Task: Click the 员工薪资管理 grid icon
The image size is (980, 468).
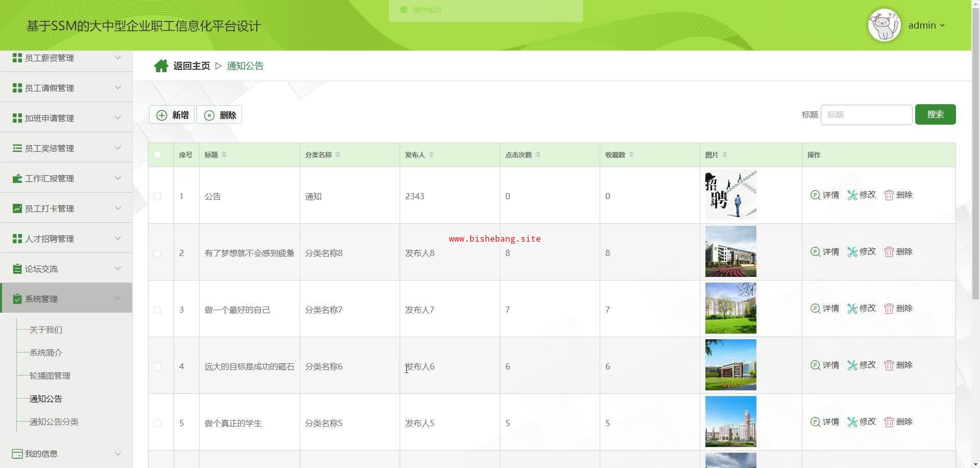Action: point(17,58)
